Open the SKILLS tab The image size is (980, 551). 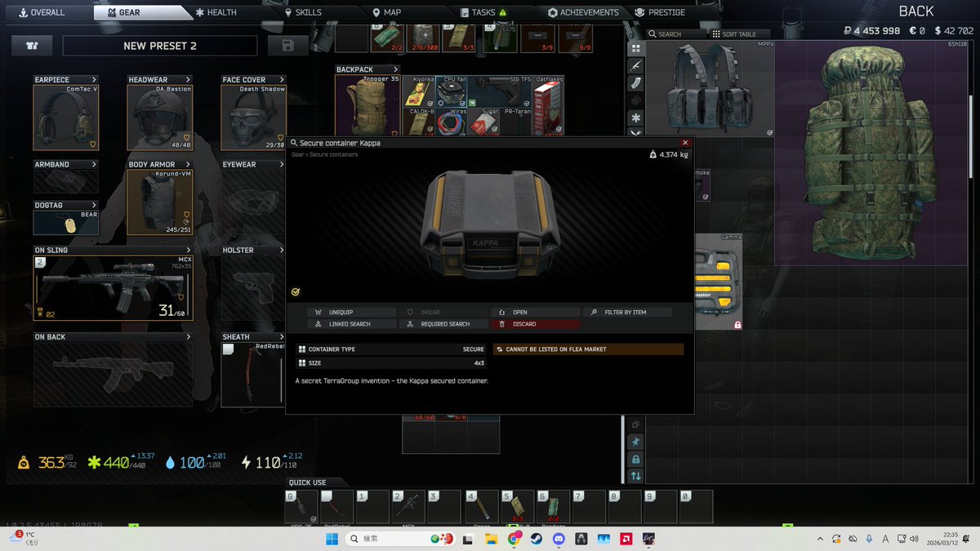[302, 12]
